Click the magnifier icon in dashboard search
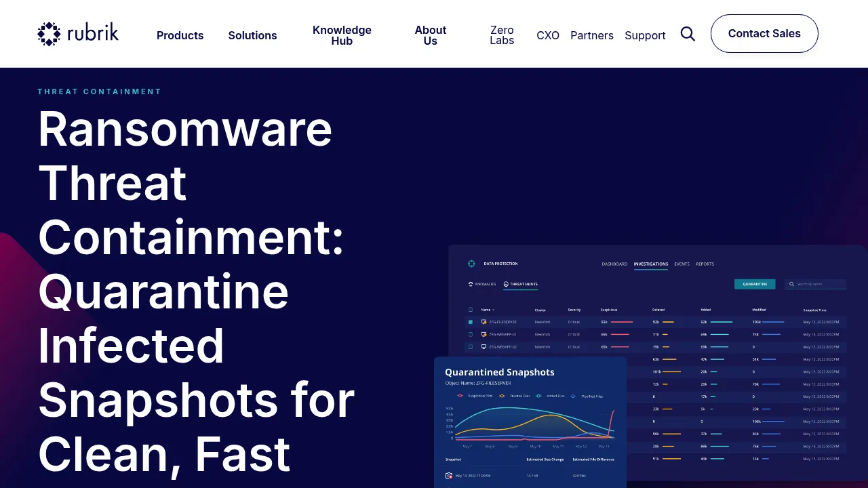868x488 pixels. 792,284
